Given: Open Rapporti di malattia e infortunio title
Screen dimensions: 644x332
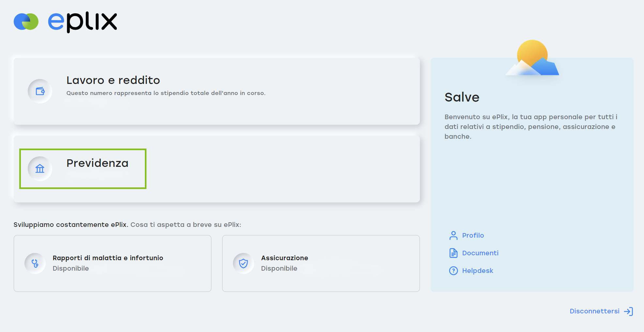Looking at the screenshot, I should (108, 258).
